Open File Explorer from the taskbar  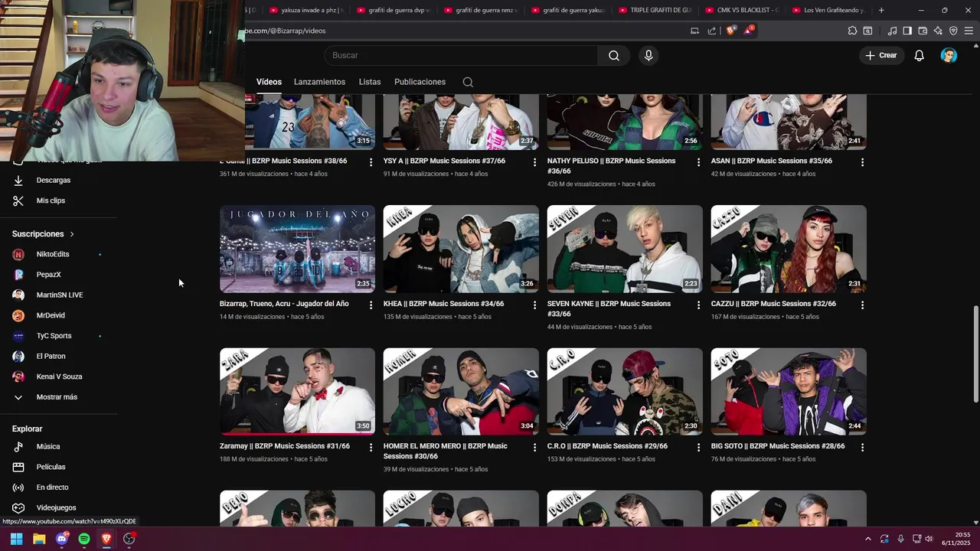coord(39,539)
